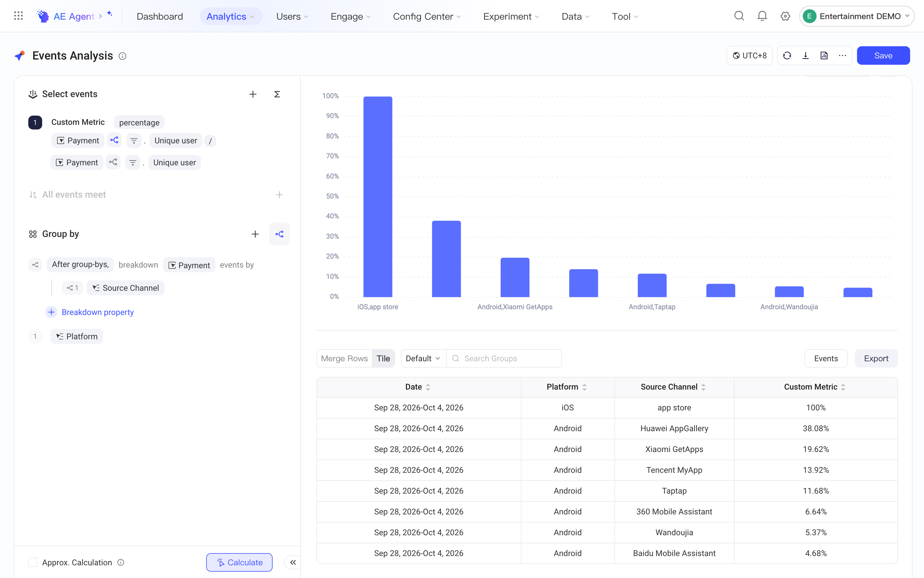This screenshot has width=924, height=578.
Task: Switch table view to Merge Rows
Action: pos(344,358)
